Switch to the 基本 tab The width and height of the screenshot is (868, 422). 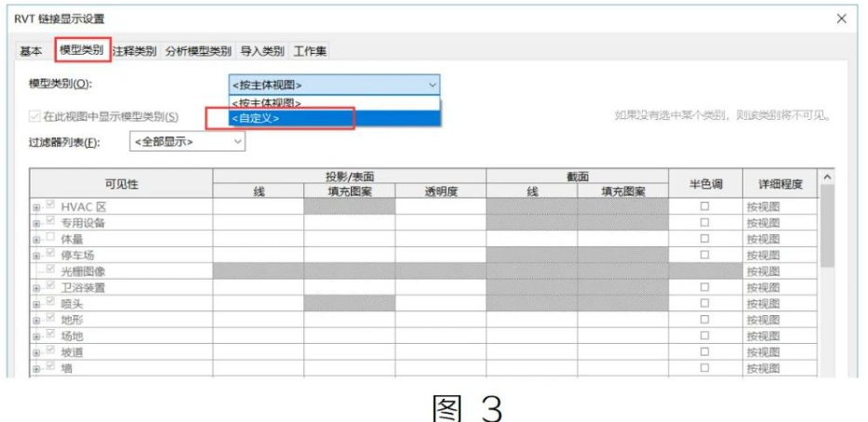pos(31,51)
